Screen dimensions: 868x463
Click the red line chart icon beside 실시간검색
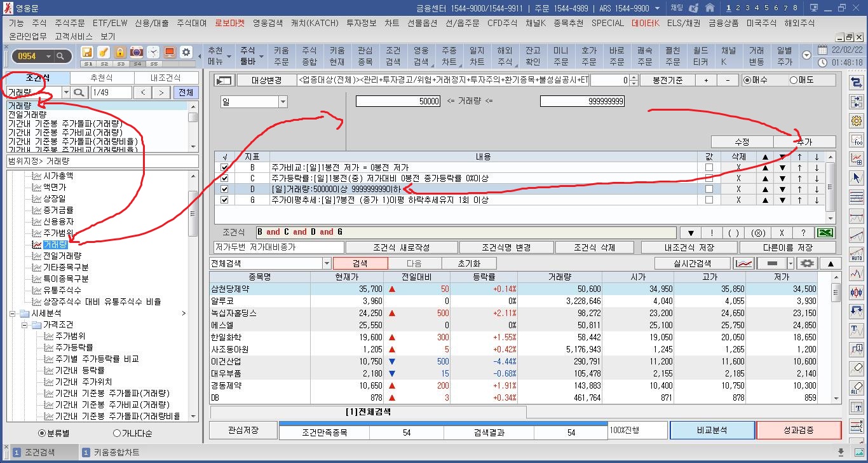click(x=743, y=263)
